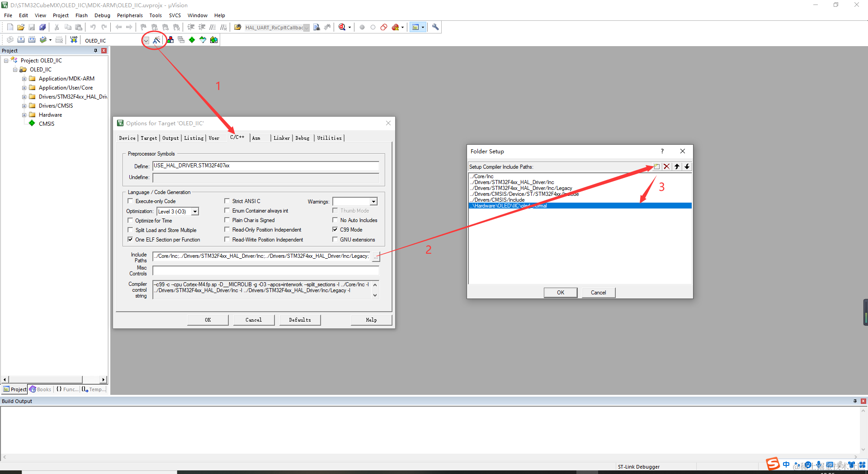Screen dimensions: 868x474
Task: Open window layout dropdown arrow
Action: [x=423, y=27]
